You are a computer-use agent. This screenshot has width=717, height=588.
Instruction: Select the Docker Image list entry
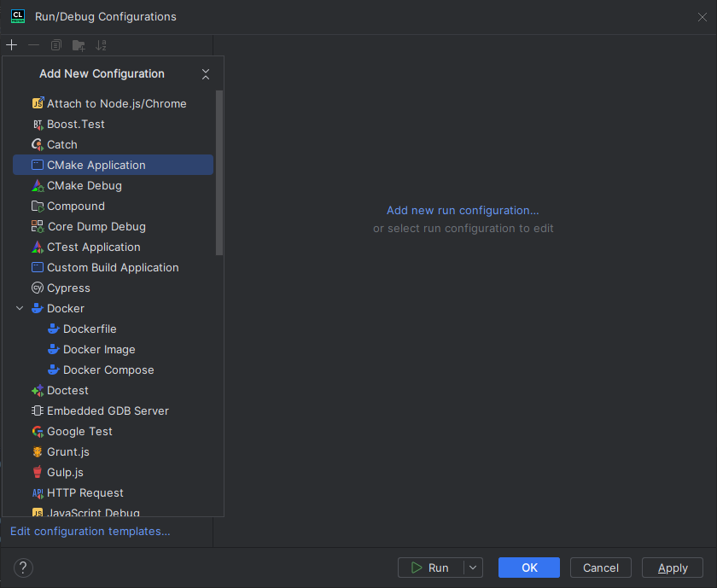click(x=113, y=349)
